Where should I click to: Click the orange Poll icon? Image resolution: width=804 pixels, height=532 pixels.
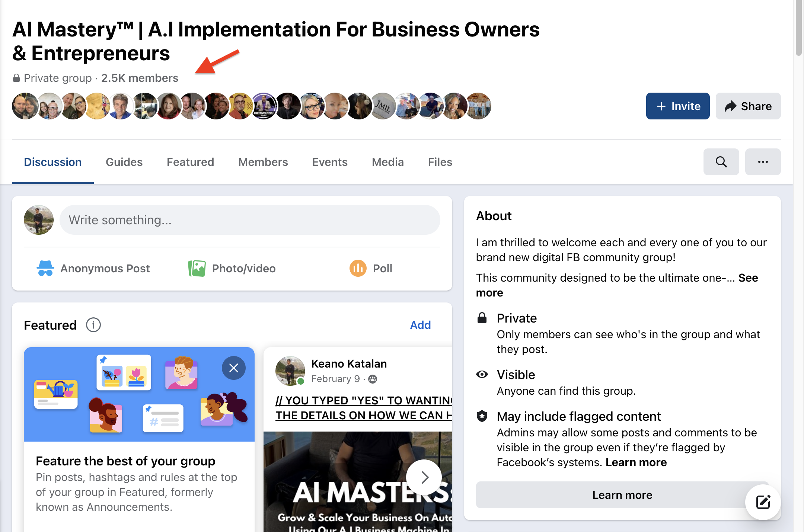[x=358, y=268]
